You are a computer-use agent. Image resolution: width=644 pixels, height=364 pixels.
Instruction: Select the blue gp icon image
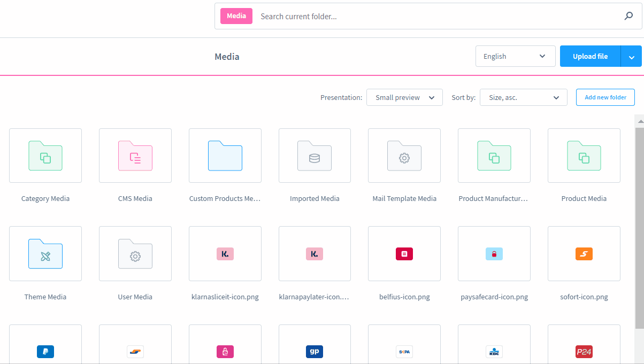coord(315,344)
